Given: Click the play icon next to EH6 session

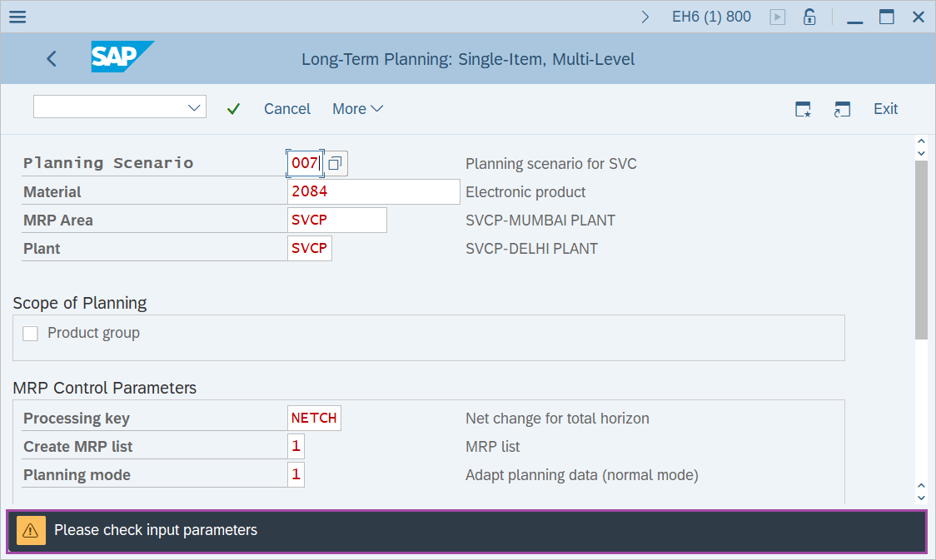Looking at the screenshot, I should click(777, 16).
